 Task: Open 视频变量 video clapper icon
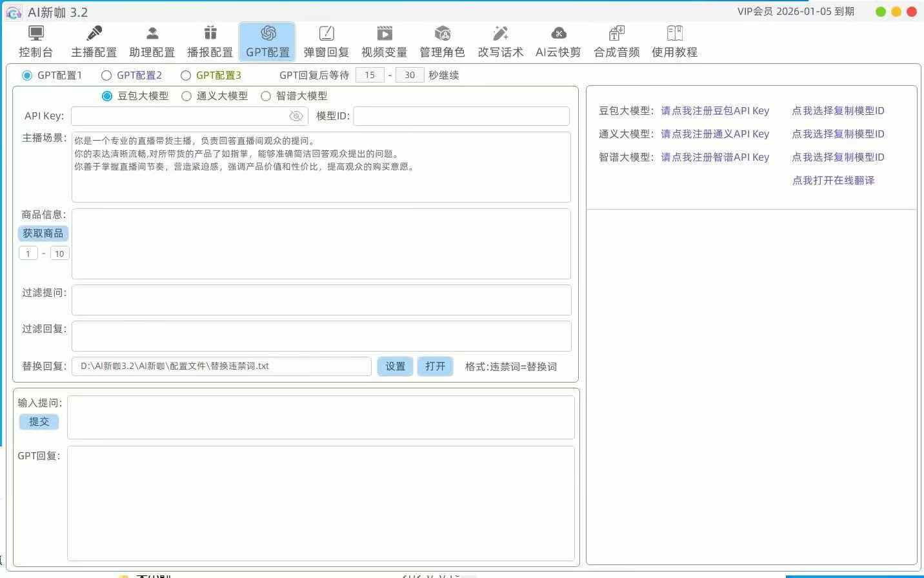pyautogui.click(x=385, y=34)
